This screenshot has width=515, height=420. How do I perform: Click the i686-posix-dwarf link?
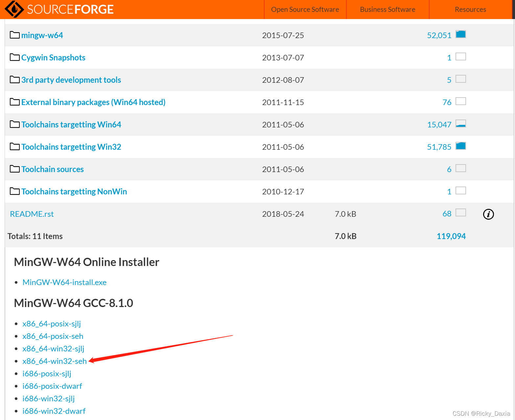pyautogui.click(x=52, y=386)
